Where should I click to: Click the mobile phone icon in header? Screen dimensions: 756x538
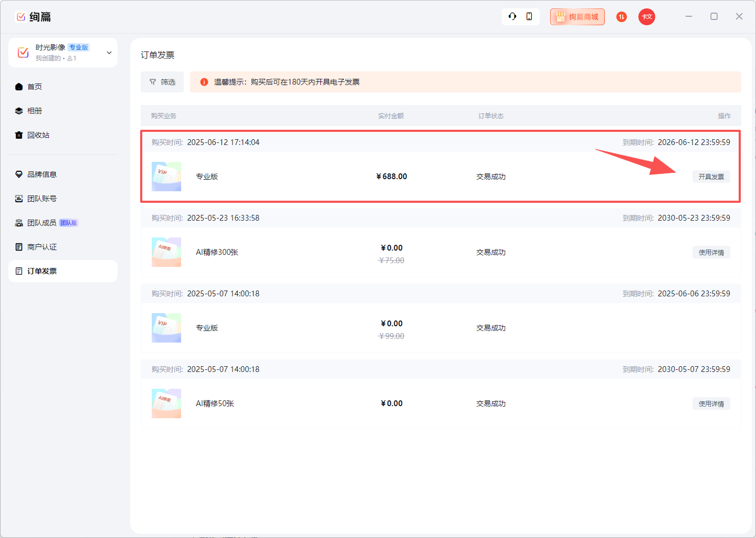tap(529, 17)
